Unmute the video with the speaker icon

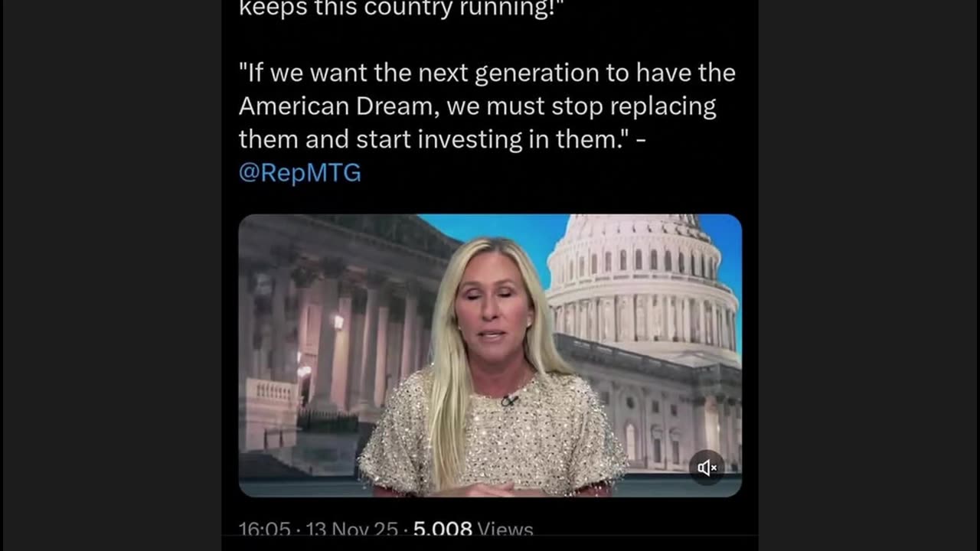click(707, 468)
